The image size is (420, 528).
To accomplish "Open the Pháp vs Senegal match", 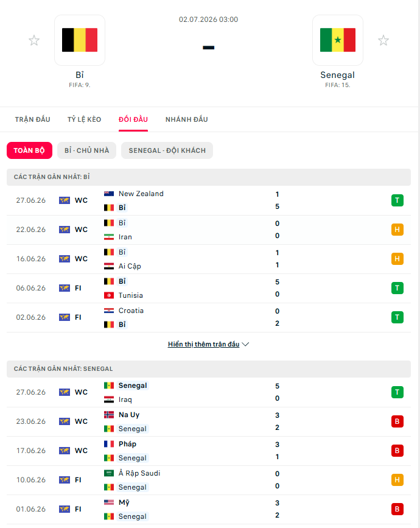I will (209, 451).
